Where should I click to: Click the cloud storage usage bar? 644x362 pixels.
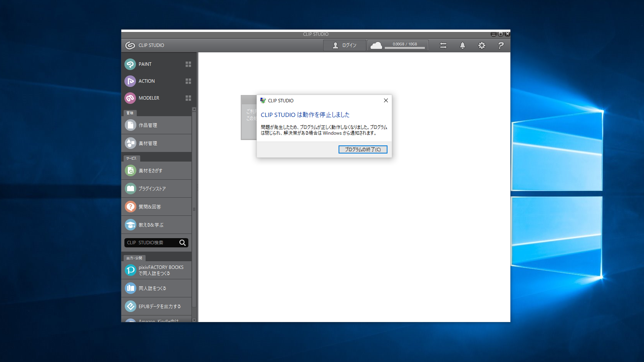405,48
